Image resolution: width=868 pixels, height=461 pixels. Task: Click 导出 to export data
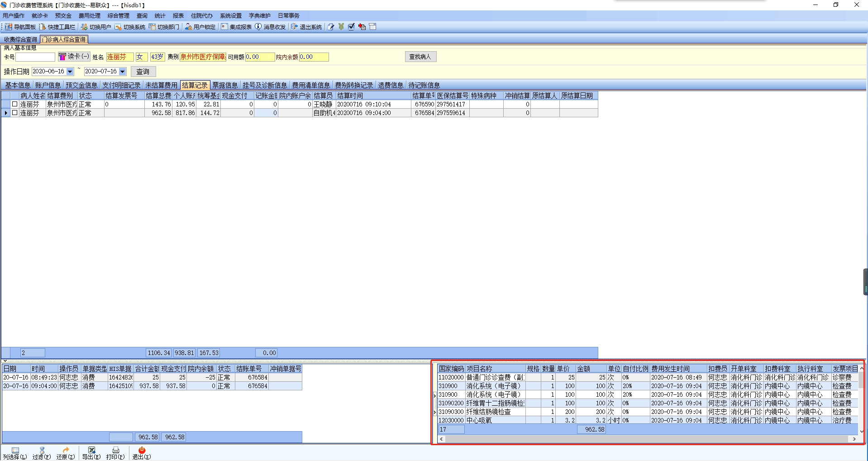point(91,453)
